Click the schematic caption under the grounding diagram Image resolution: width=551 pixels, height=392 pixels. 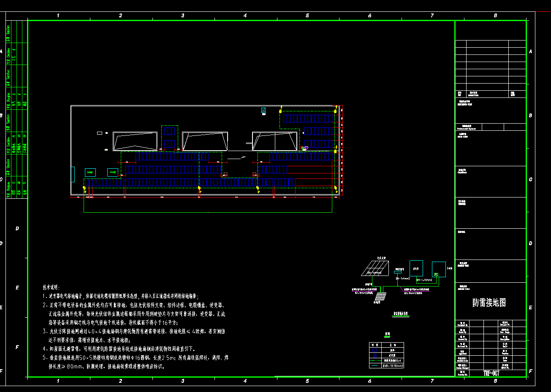coord(400,314)
